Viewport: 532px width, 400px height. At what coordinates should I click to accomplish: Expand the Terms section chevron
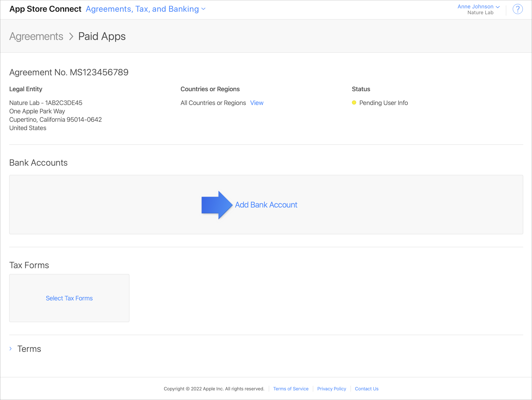click(11, 348)
